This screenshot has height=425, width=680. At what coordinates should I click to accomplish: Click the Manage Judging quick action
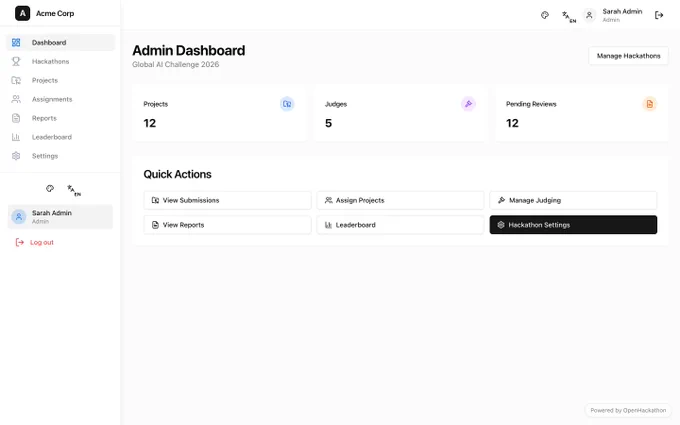573,200
